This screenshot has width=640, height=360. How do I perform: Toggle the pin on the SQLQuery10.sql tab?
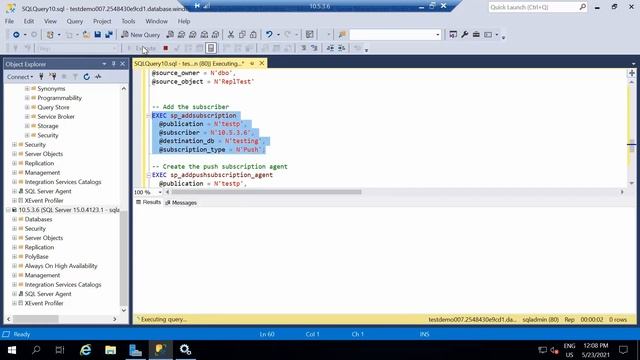(x=252, y=64)
